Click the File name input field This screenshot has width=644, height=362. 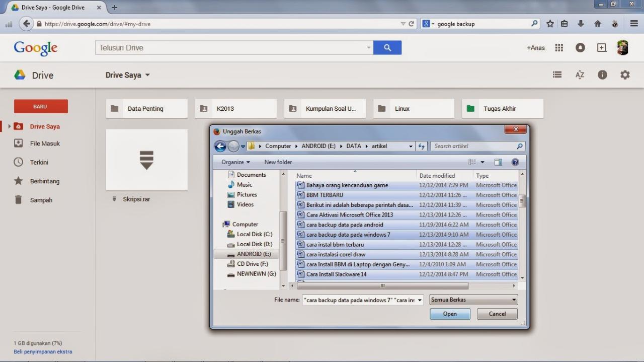pos(360,300)
